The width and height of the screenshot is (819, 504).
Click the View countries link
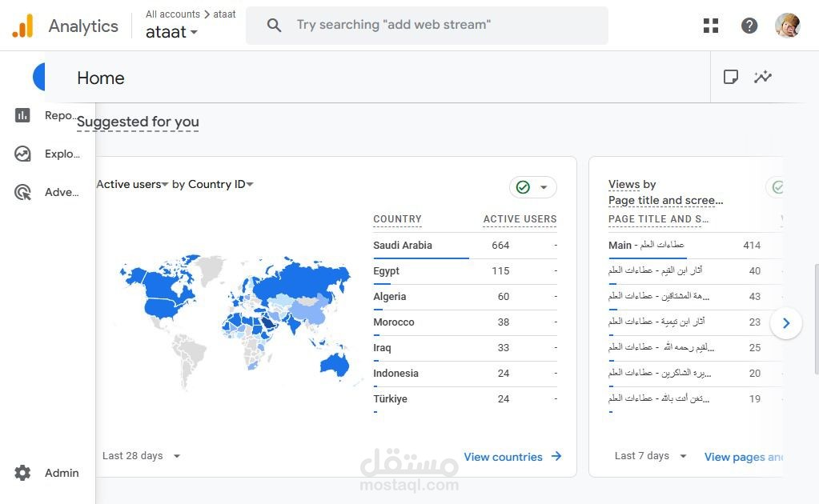[512, 457]
